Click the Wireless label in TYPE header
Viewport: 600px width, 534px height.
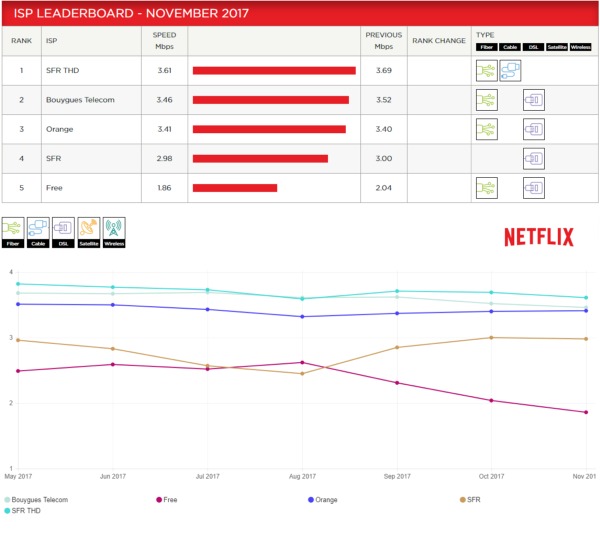click(x=580, y=47)
